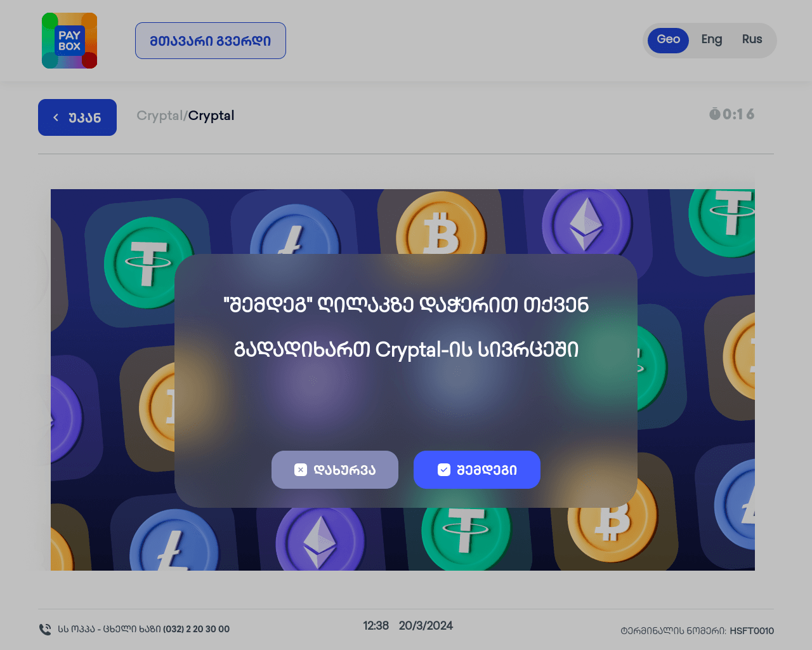Open the მთავარი გვერდი home page
Viewport: 812px width, 650px height.
[x=211, y=41]
